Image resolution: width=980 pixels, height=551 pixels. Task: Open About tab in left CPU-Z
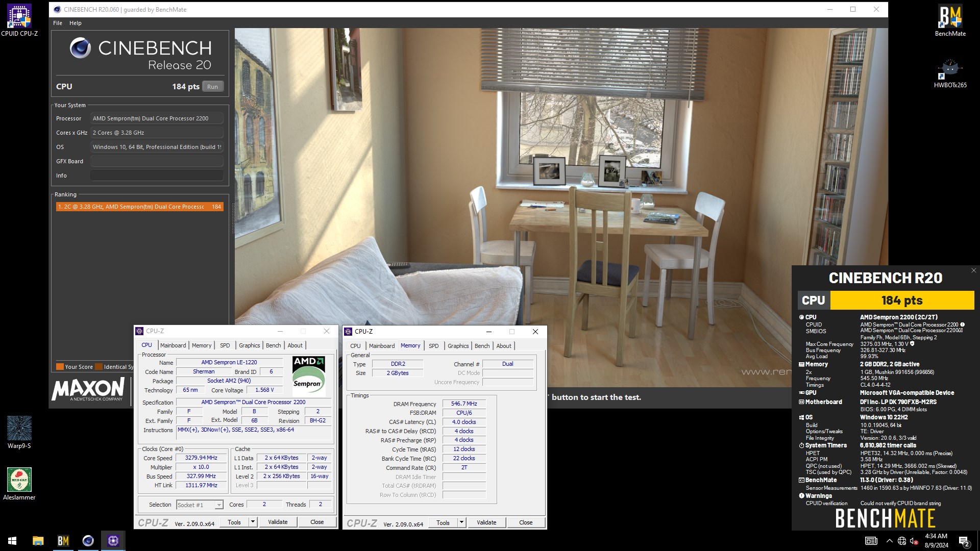click(x=295, y=345)
